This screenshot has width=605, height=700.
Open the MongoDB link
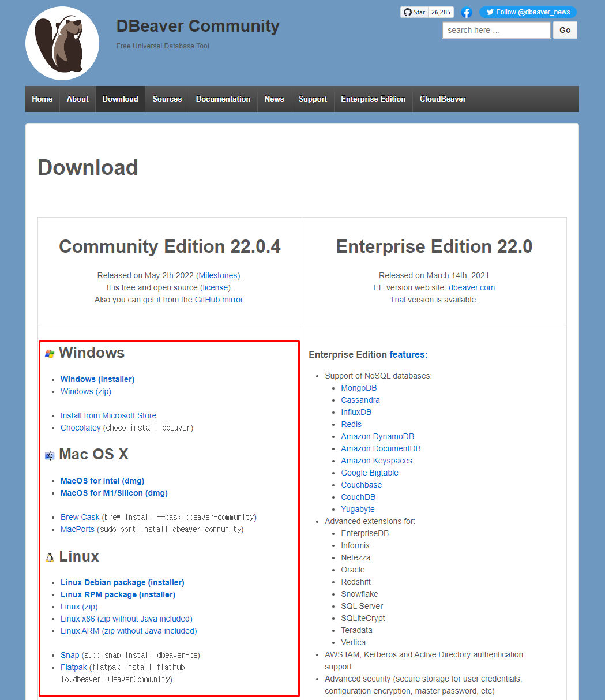[x=359, y=388]
